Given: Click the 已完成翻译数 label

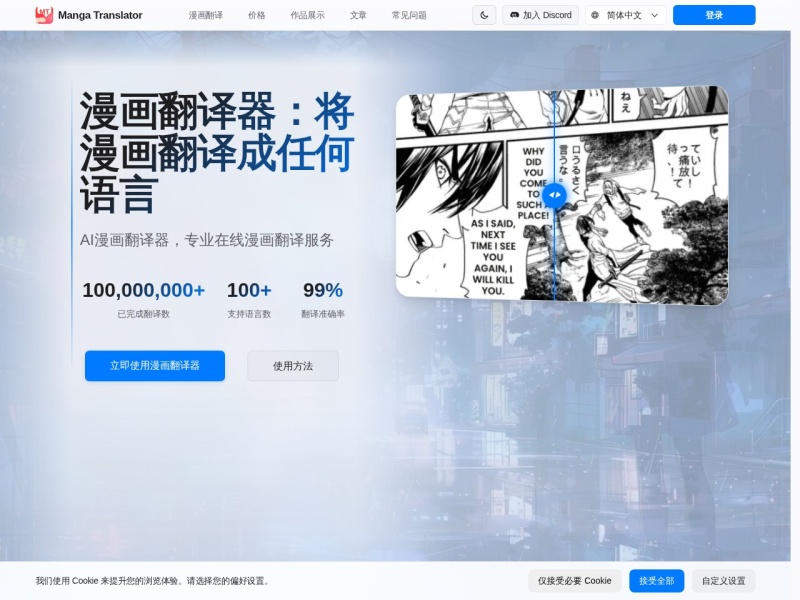Looking at the screenshot, I should (143, 314).
